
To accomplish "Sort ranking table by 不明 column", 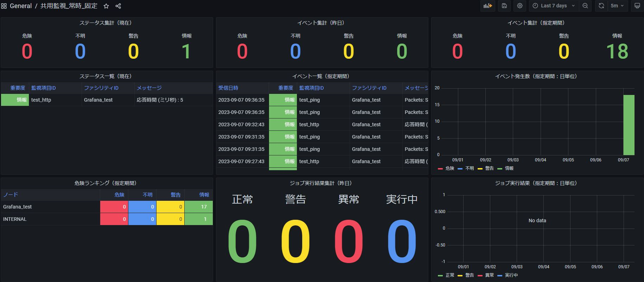I will click(x=148, y=195).
